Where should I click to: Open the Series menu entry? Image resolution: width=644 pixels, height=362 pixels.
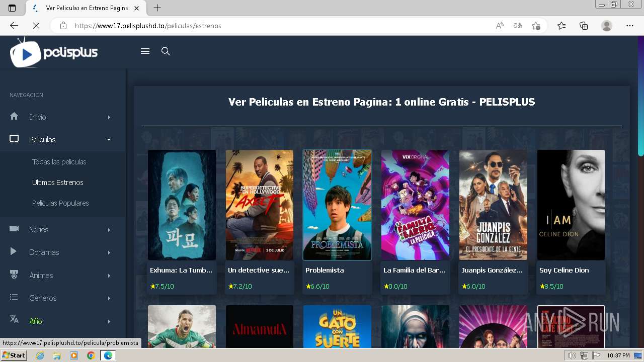point(39,230)
